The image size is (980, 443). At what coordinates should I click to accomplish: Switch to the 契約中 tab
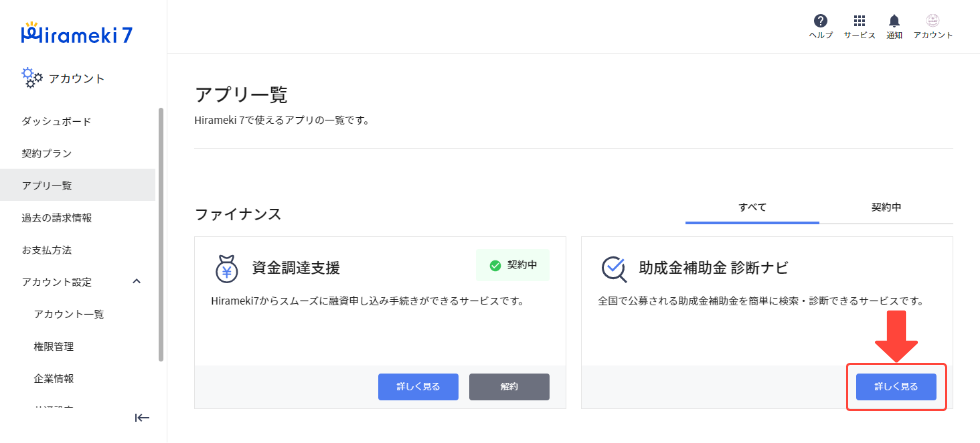886,207
